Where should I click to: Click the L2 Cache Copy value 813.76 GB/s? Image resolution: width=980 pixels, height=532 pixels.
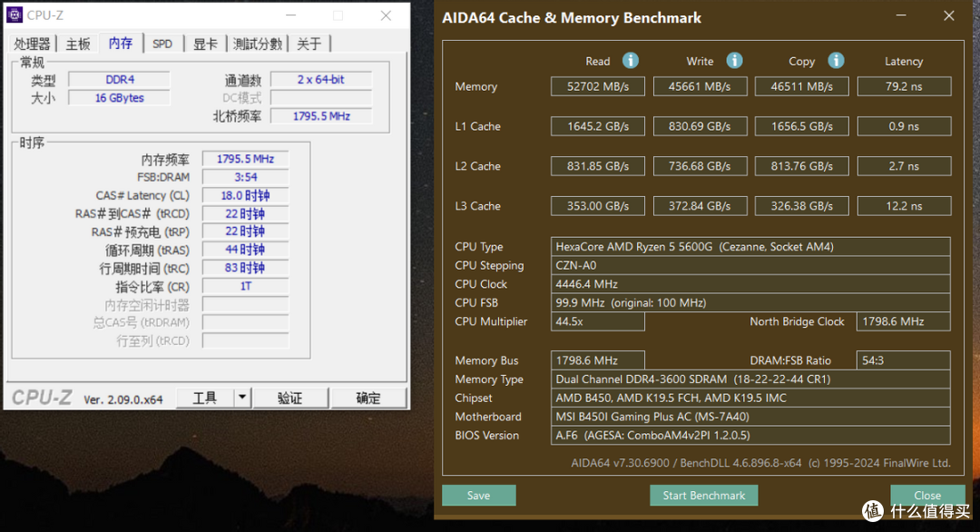[x=802, y=166]
